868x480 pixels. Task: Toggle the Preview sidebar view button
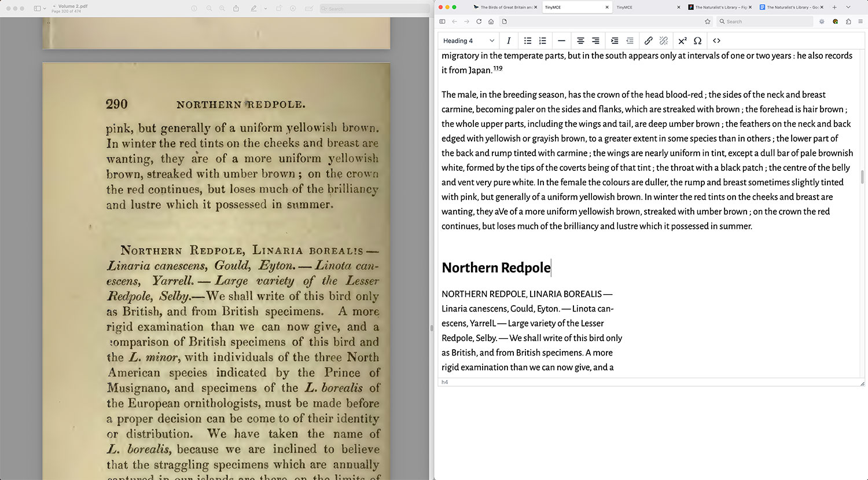click(38, 8)
